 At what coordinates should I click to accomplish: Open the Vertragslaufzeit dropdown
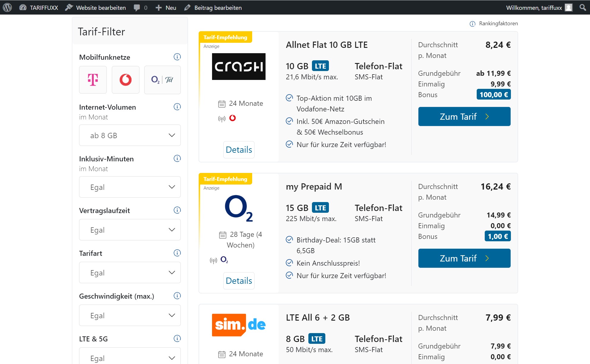(x=130, y=230)
